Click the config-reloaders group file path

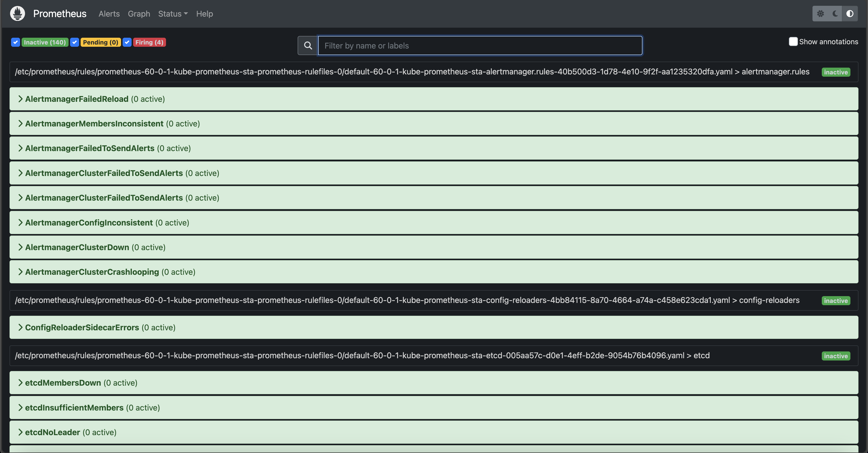(407, 300)
